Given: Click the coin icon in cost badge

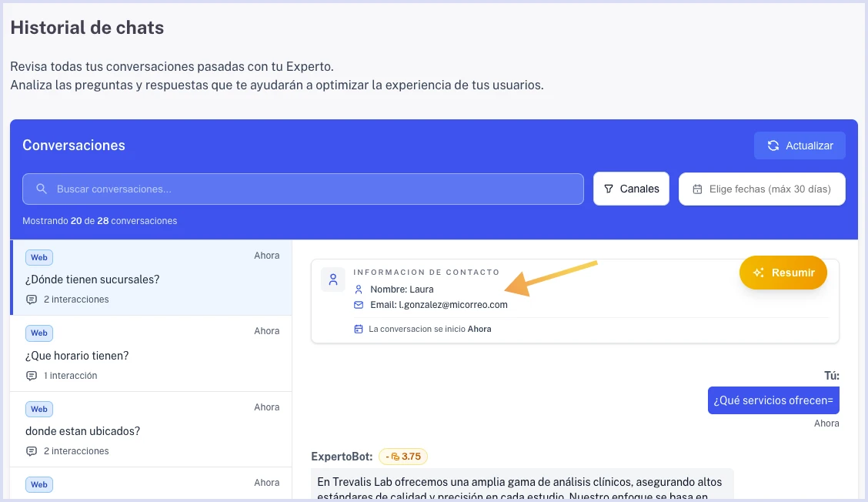Looking at the screenshot, I should click(x=396, y=457).
